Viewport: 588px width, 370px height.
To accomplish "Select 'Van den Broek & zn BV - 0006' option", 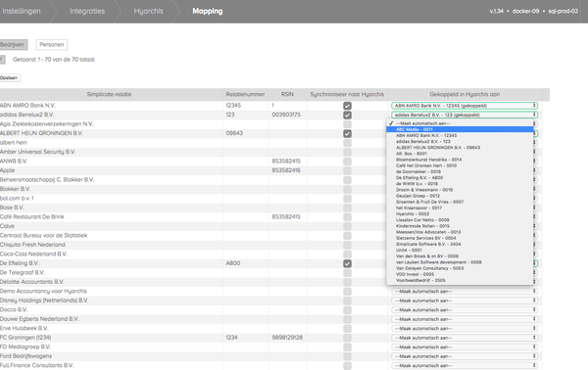I will coord(460,256).
